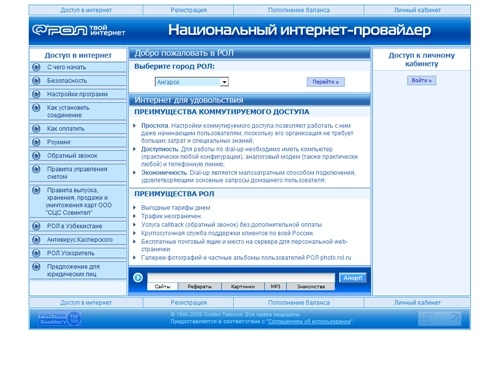
Task: Open bottom menu 'Доступ в интернет'
Action: coord(86,303)
